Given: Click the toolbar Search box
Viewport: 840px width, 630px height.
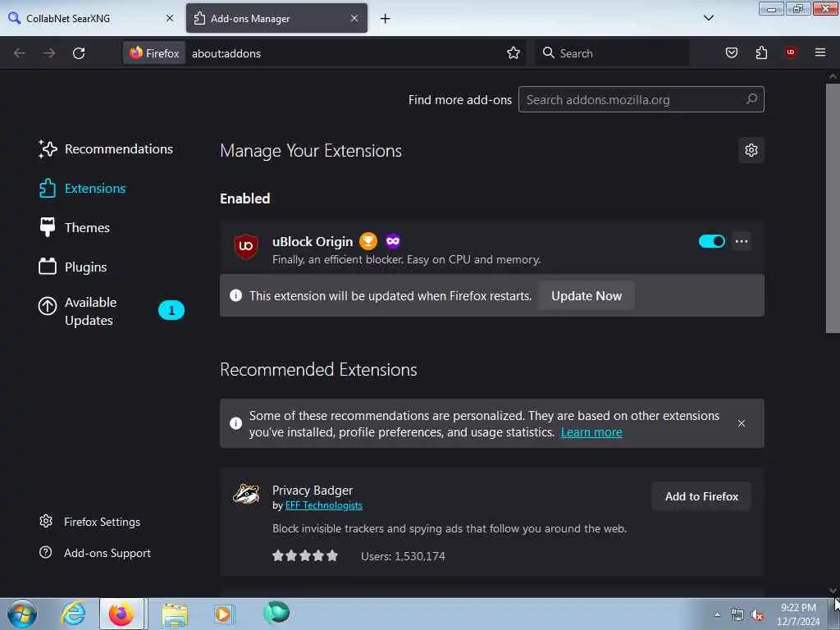Looking at the screenshot, I should [x=611, y=53].
